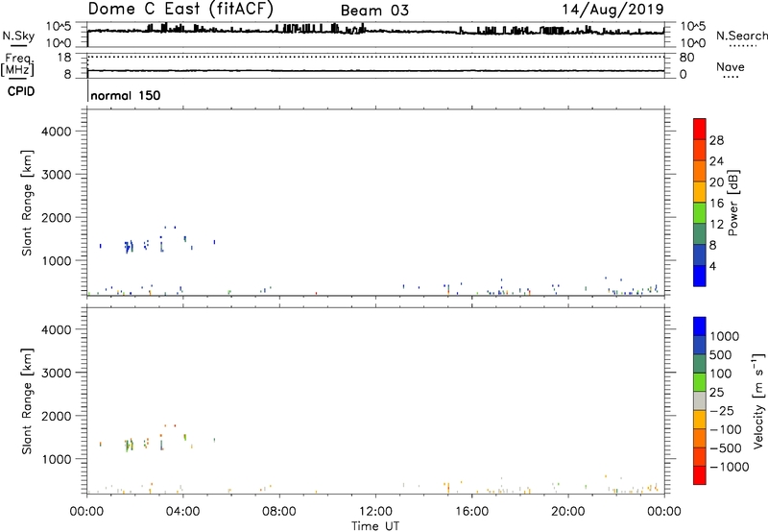Pick the light green 12–16 dB Power segment
Viewport: 768px width, 532px height.
tap(700, 213)
